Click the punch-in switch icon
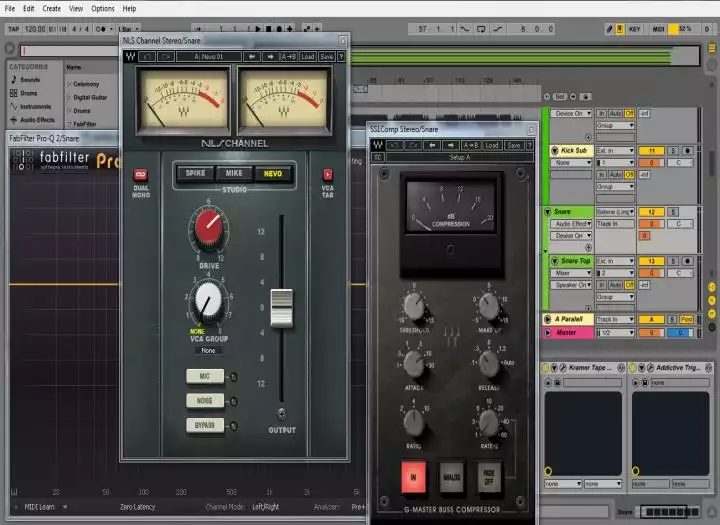Screen dimensions: 720x525 465,29
